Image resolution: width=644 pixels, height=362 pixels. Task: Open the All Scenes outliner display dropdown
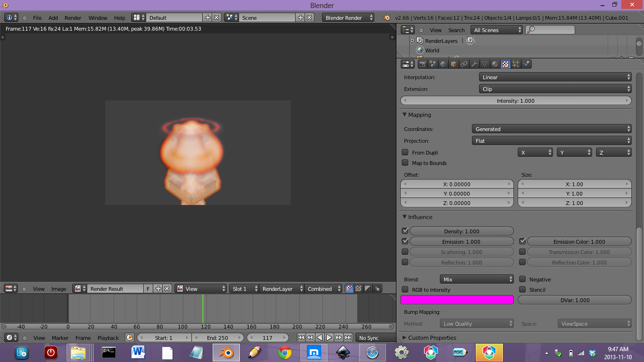[496, 30]
